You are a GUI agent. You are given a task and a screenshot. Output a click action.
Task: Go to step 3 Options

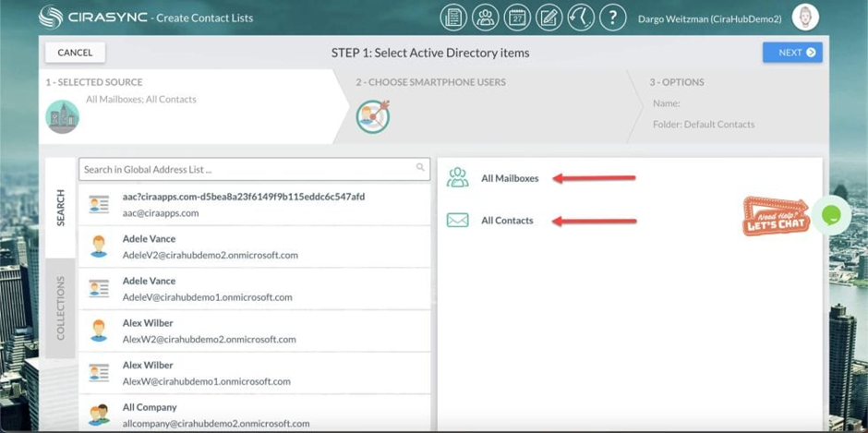(730, 106)
